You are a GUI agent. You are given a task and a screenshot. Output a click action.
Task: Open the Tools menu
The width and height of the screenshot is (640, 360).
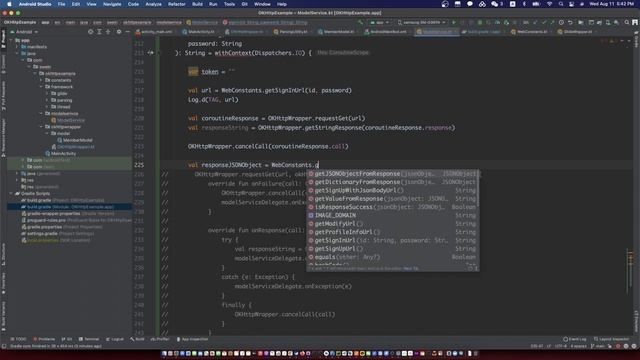(x=229, y=4)
